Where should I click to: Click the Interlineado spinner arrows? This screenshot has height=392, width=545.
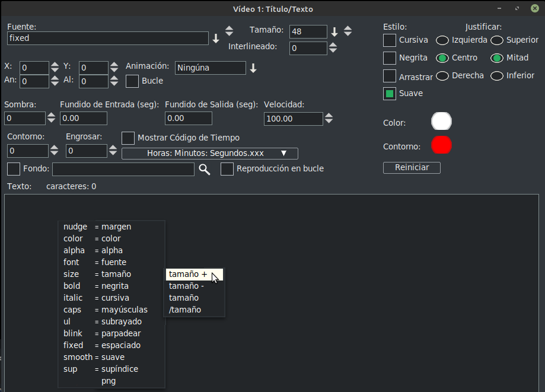pyautogui.click(x=333, y=48)
